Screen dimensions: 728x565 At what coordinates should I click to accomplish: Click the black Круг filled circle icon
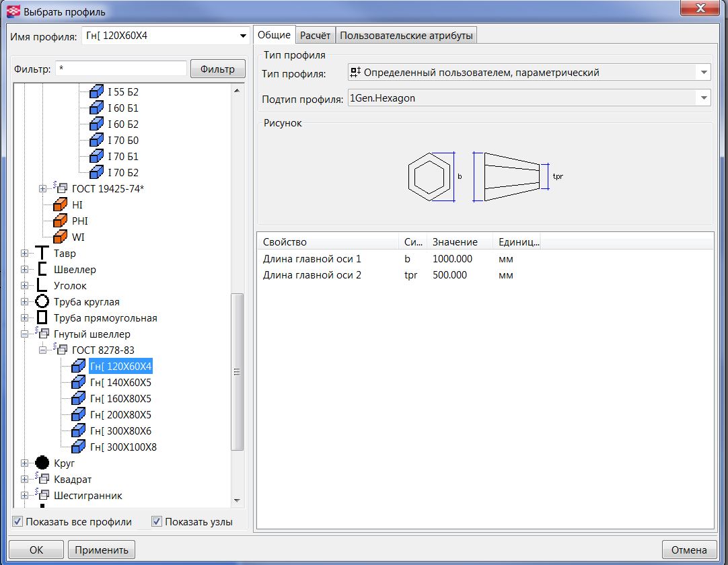pyautogui.click(x=42, y=463)
